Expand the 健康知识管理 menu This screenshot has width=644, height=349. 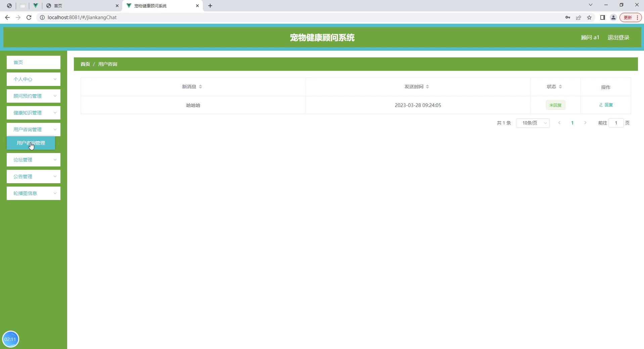pos(34,113)
